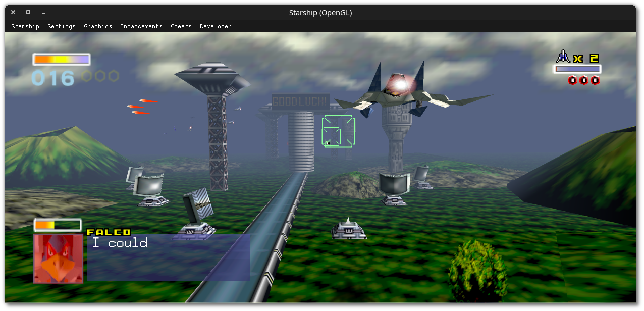Minimize the Starship window
The width and height of the screenshot is (644, 311).
(x=44, y=12)
